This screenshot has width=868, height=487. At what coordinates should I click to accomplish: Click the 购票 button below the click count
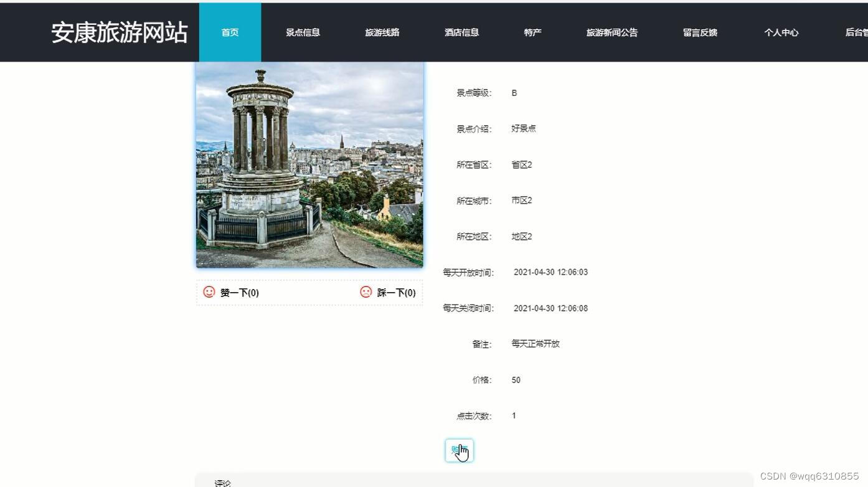460,450
